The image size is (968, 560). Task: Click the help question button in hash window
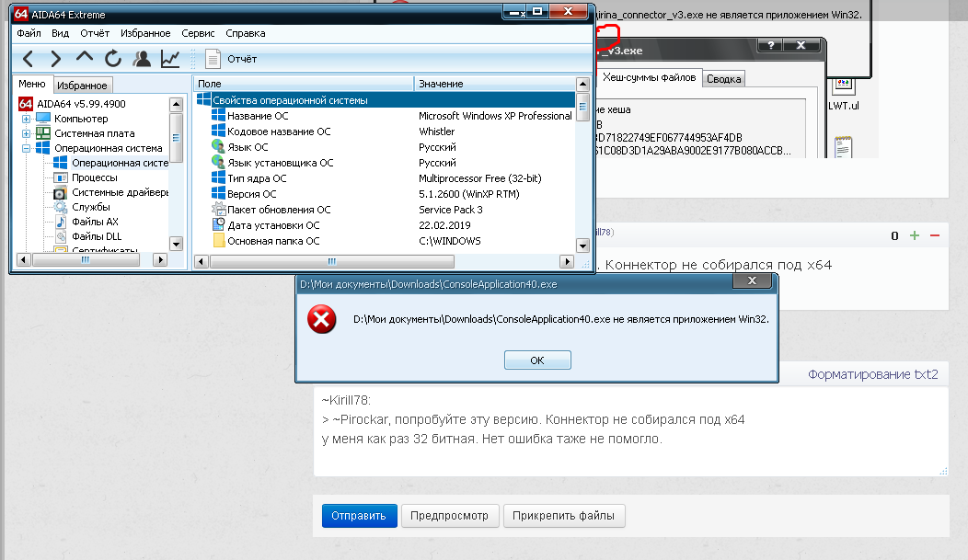point(770,45)
